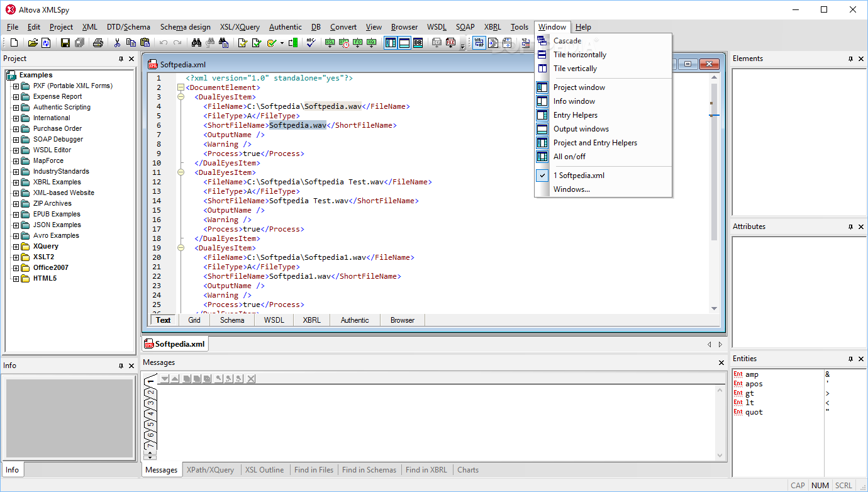
Task: Expand the PXF (Portable XML Forms) folder
Action: (x=16, y=86)
